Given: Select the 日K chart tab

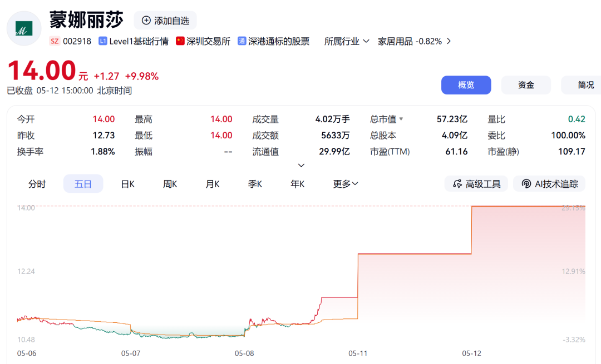Looking at the screenshot, I should [x=127, y=184].
